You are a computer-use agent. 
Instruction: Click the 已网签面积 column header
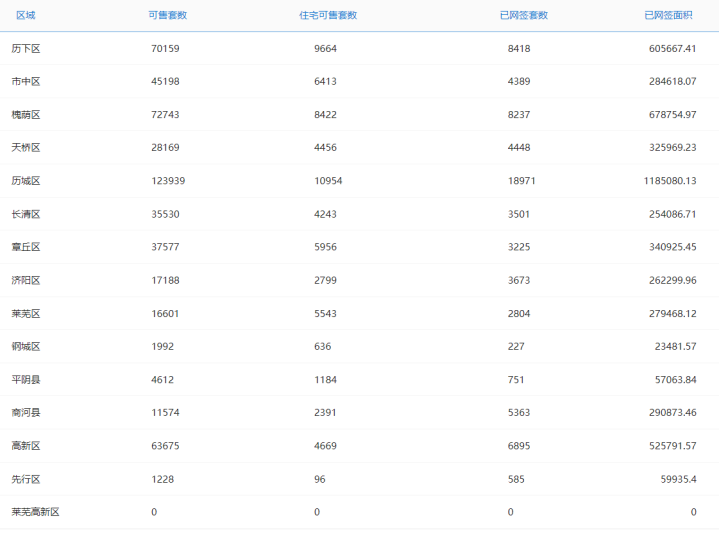tap(668, 15)
